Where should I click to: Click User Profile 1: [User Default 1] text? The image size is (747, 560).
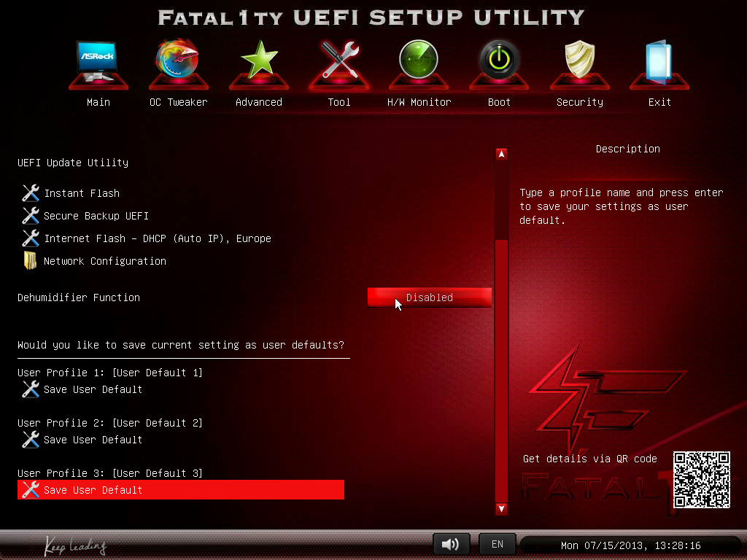coord(110,373)
